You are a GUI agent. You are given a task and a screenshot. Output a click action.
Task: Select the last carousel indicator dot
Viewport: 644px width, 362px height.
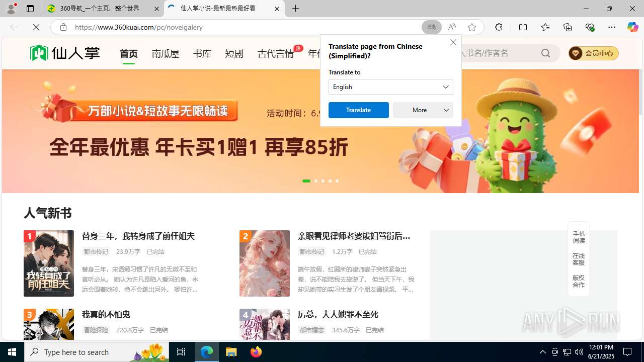tap(337, 181)
